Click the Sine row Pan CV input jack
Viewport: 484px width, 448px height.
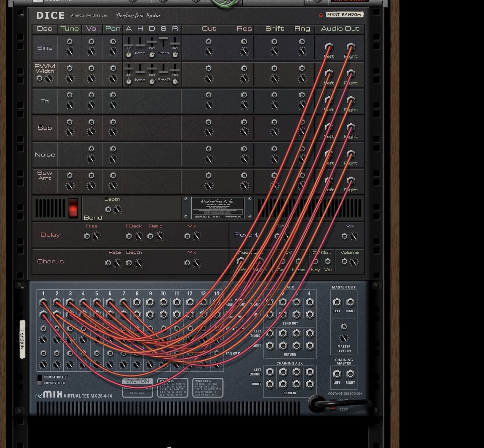pos(113,41)
